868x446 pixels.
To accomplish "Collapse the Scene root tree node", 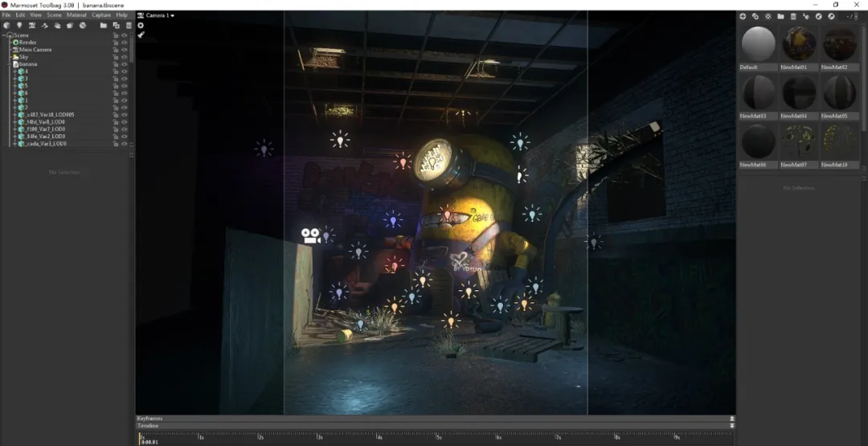I will 6,35.
